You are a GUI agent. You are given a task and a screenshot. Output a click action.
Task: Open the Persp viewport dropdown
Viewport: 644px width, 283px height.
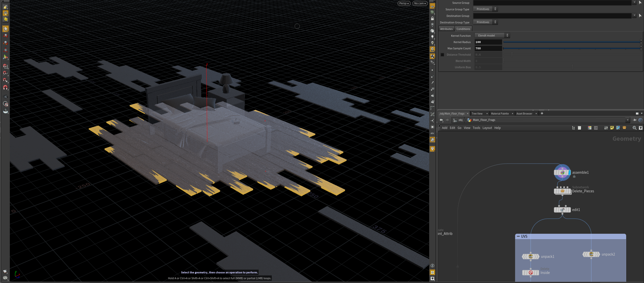[x=404, y=3]
